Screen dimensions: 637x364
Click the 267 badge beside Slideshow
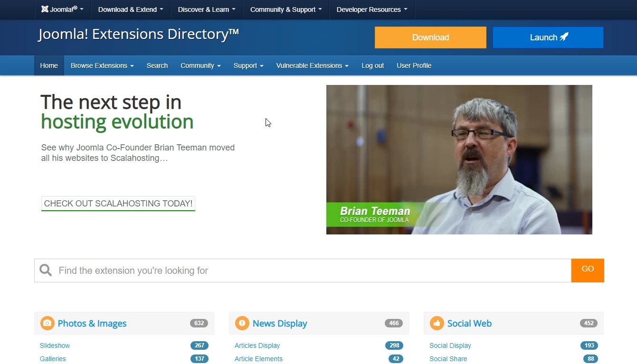pyautogui.click(x=200, y=345)
